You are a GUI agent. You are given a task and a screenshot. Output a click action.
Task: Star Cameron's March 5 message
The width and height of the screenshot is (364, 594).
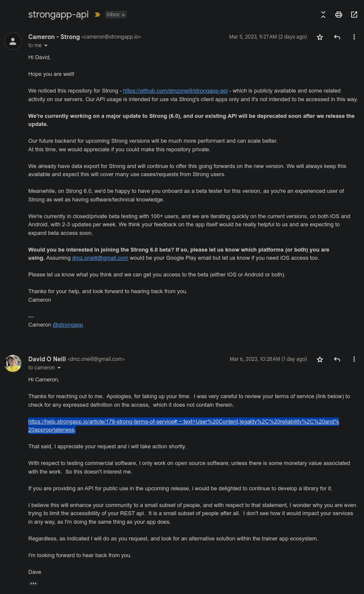click(x=320, y=37)
